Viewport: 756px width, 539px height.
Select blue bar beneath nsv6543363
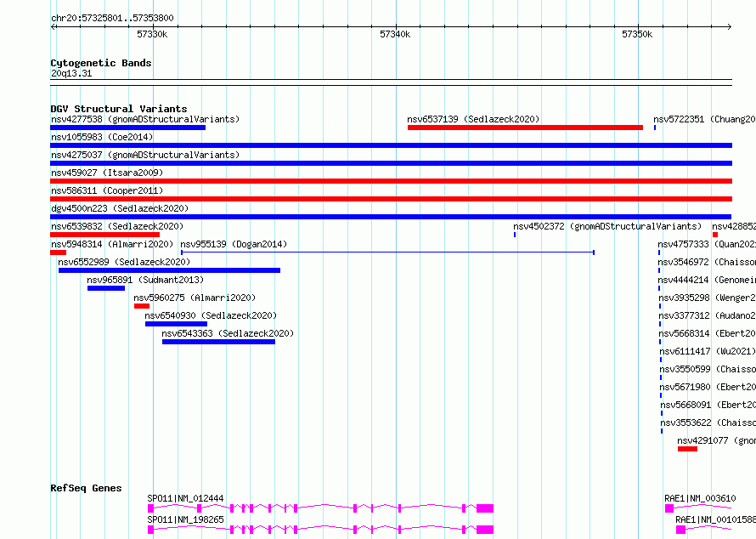click(219, 342)
